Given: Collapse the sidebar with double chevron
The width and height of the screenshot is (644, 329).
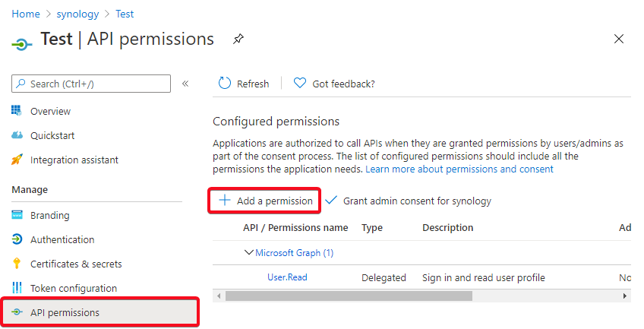Looking at the screenshot, I should click(185, 84).
